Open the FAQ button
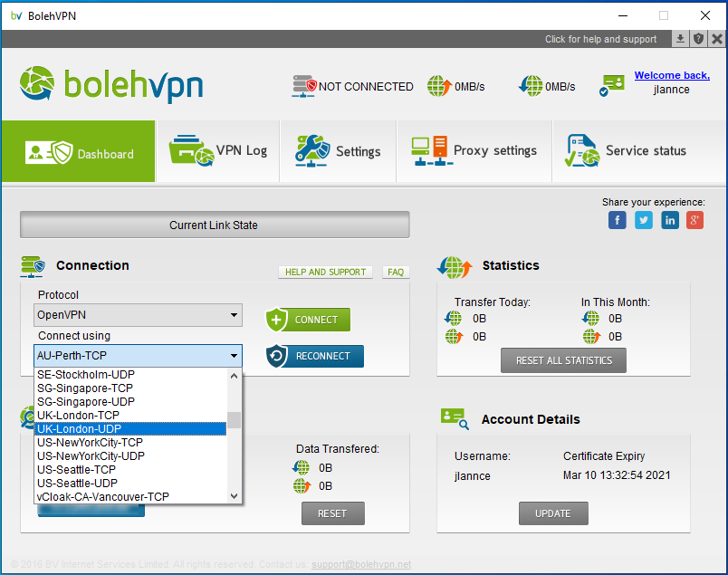This screenshot has width=728, height=575. pos(396,273)
